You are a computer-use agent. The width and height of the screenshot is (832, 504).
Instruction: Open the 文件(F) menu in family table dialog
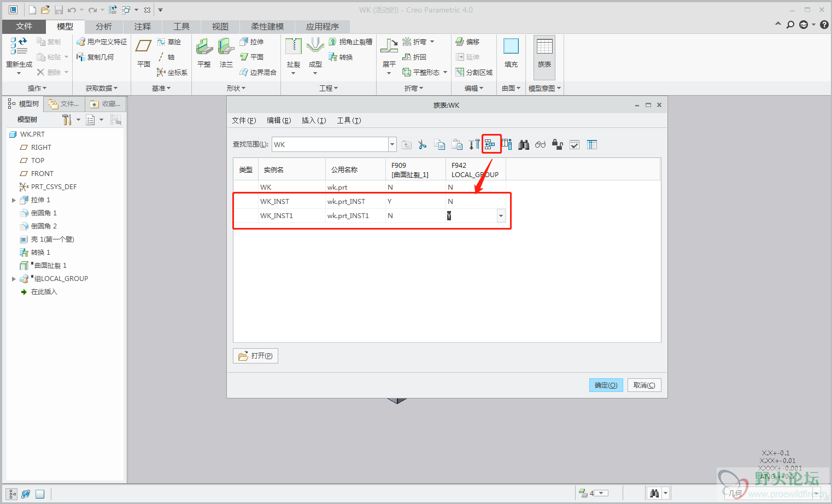[x=244, y=120]
